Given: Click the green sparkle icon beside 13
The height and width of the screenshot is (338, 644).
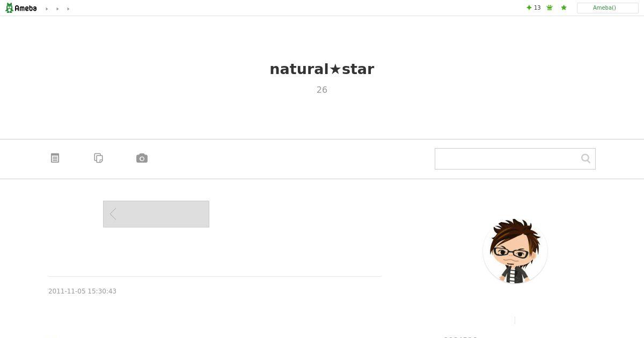Looking at the screenshot, I should pos(529,8).
